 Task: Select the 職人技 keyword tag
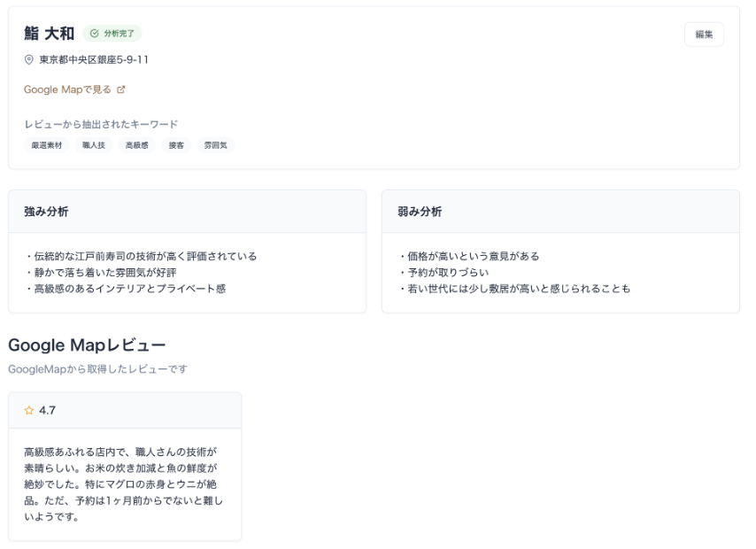click(x=94, y=145)
